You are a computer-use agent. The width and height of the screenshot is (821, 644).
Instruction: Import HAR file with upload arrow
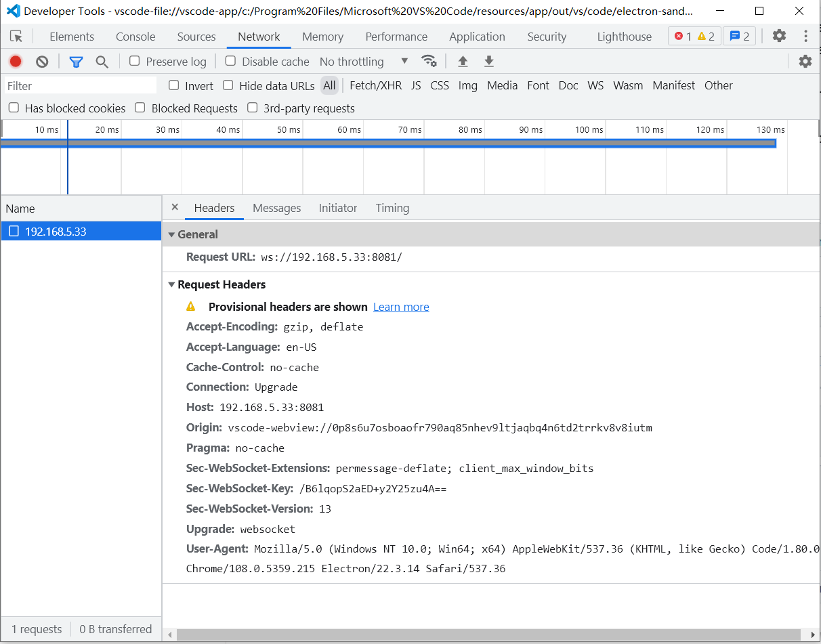tap(463, 62)
